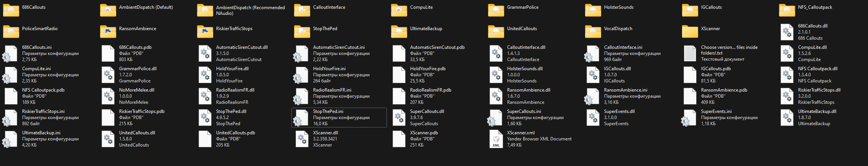The image size is (868, 166).
Task: Click the HoldYourFire.dll file name
Action: 232,69
